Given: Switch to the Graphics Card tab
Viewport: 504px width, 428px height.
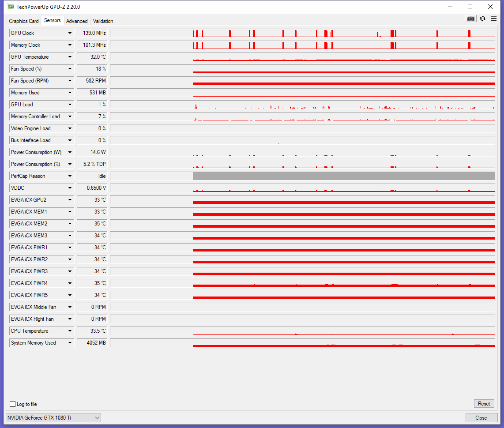Looking at the screenshot, I should point(24,21).
